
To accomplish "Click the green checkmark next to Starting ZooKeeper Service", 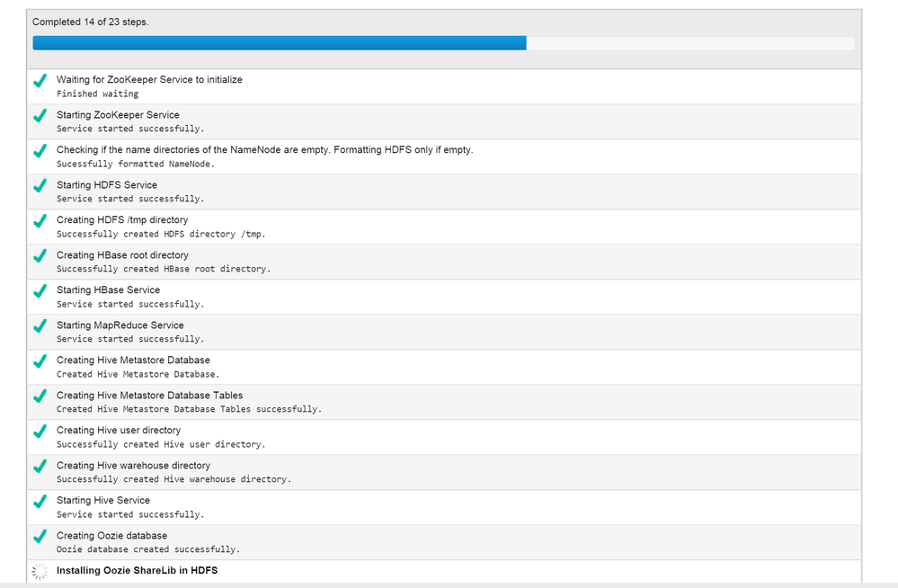I will click(x=40, y=116).
